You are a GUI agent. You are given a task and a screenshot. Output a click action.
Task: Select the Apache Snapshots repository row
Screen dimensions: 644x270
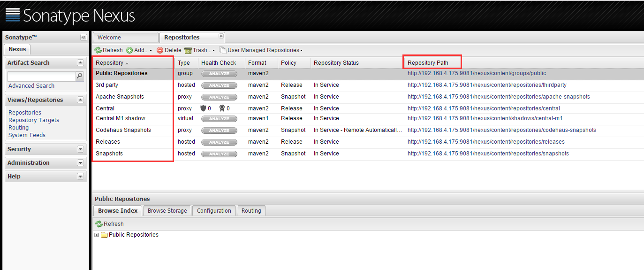(x=368, y=97)
